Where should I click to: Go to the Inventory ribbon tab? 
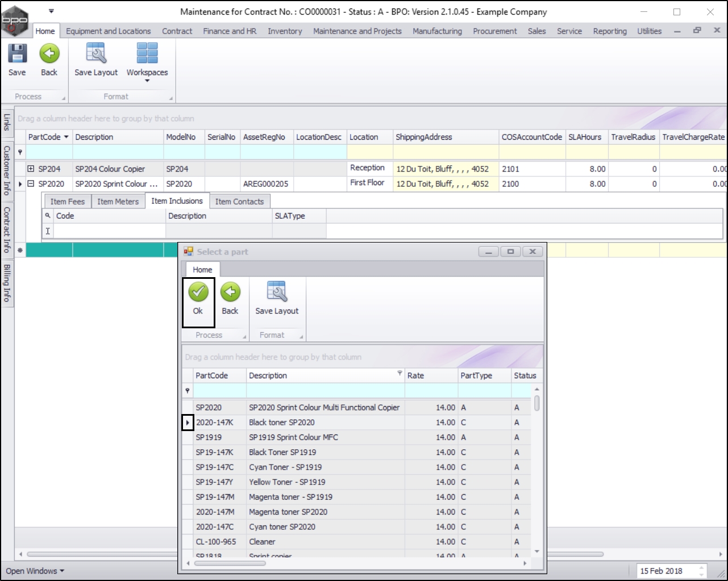(x=285, y=31)
